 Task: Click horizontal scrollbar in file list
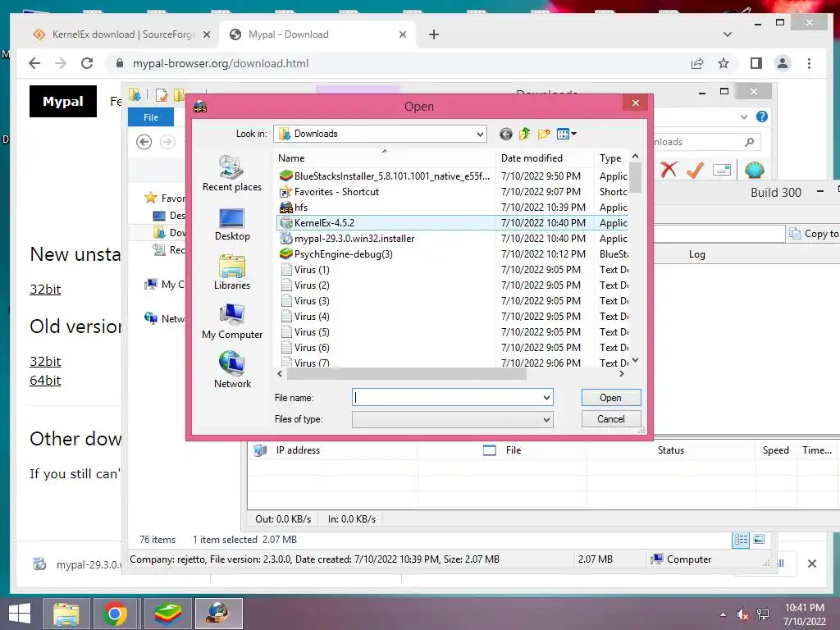pyautogui.click(x=407, y=374)
